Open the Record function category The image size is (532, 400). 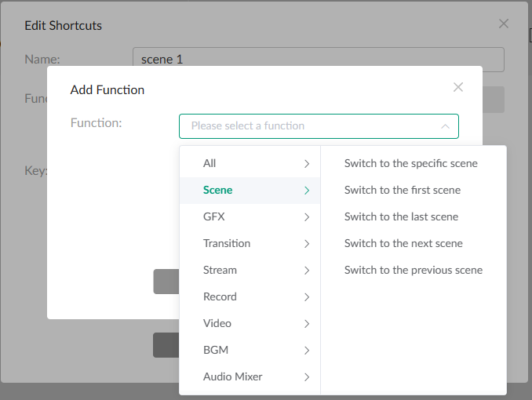220,296
